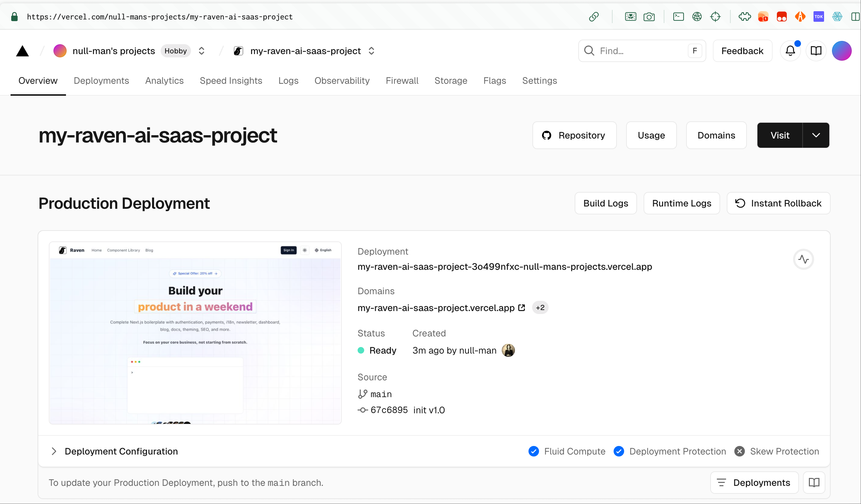Focus the Find search field

click(x=642, y=51)
